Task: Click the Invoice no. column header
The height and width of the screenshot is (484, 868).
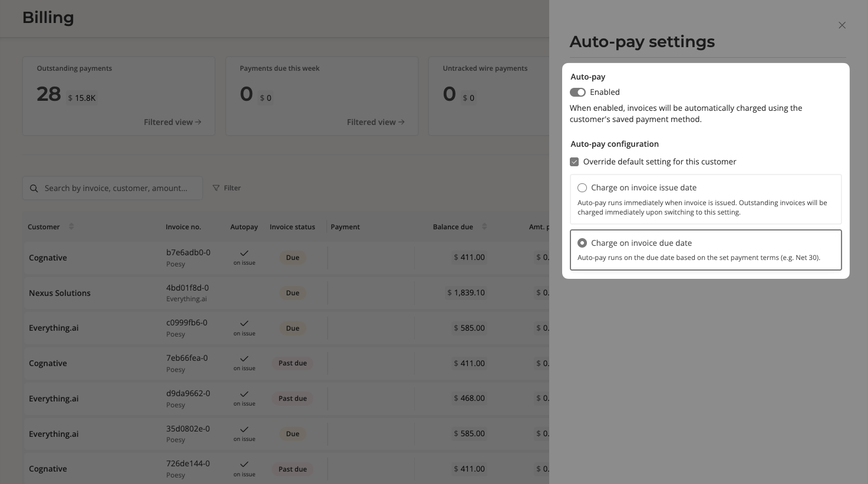Action: pyautogui.click(x=183, y=227)
